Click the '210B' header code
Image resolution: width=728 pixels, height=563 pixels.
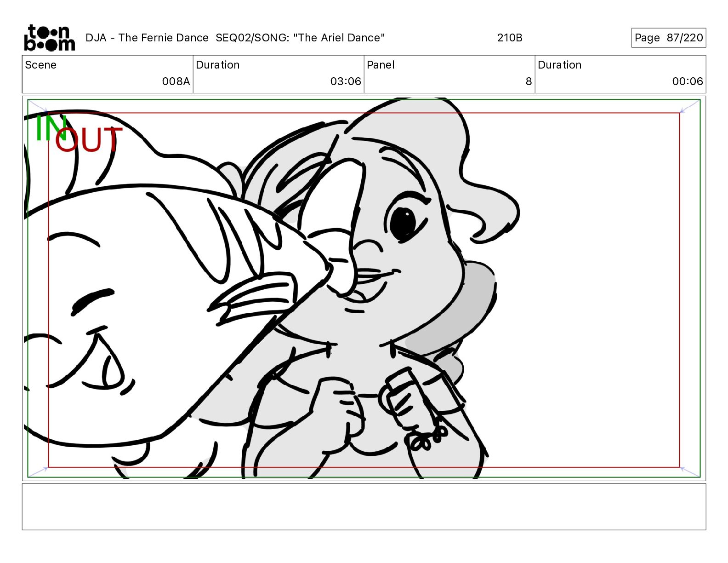coord(510,38)
